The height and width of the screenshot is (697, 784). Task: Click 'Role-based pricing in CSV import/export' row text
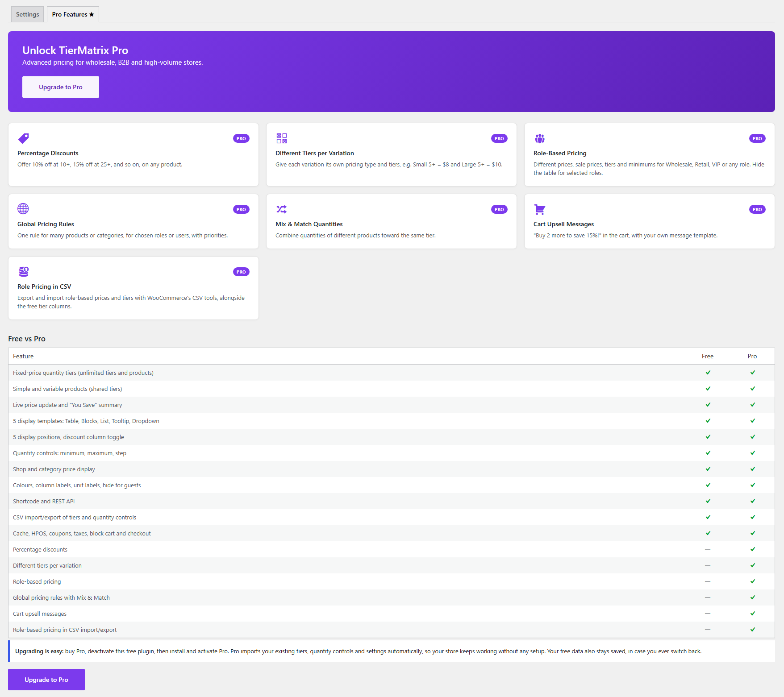[65, 630]
